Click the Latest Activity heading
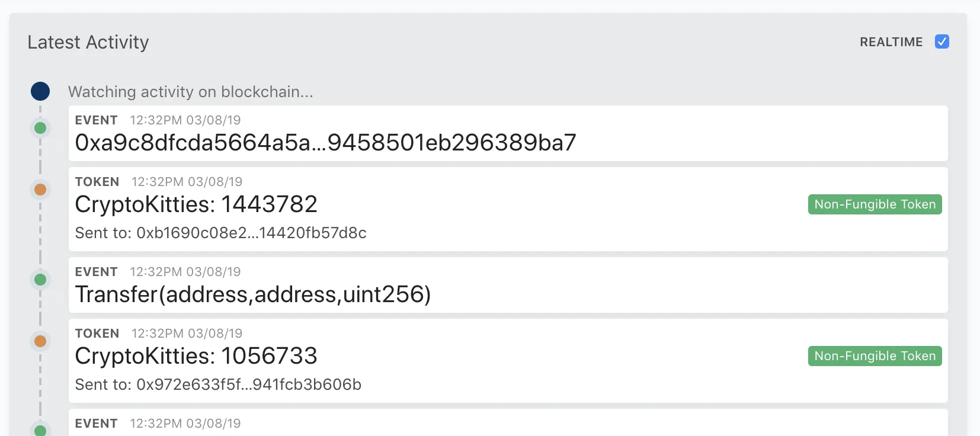980x436 pixels. click(88, 42)
